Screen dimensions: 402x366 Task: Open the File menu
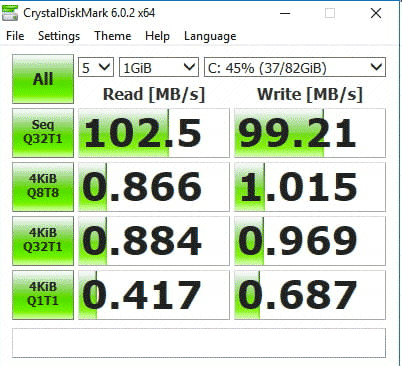click(15, 36)
